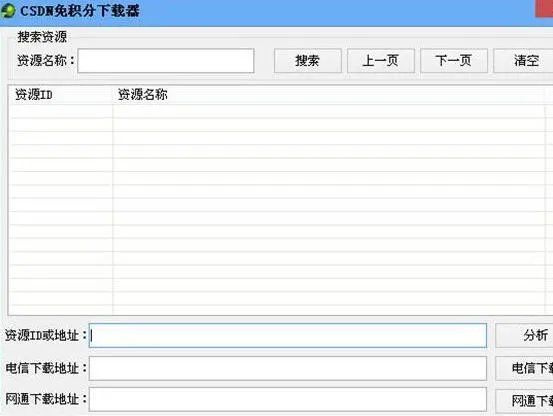Go to next page with 下一页
Screen dimensions: 553x416
454,61
